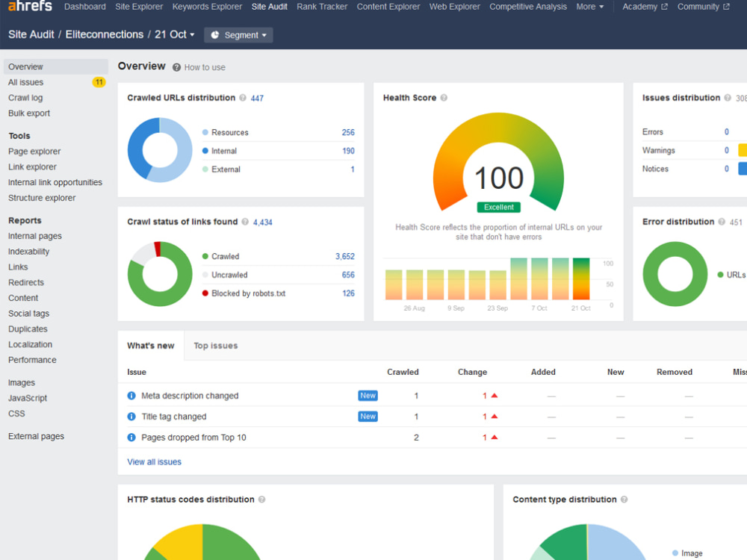This screenshot has width=747, height=560.
Task: Click New badge on Meta description changed
Action: pyautogui.click(x=368, y=396)
